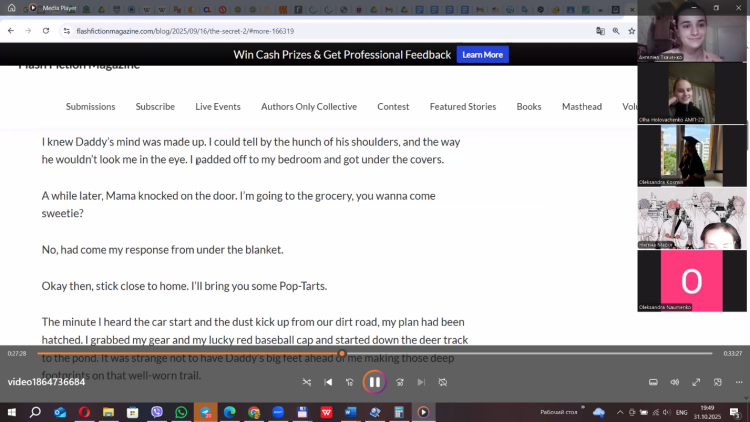Viewport: 750px width, 422px height.
Task: Click the elapsed time 0:27:28
Action: pos(17,354)
